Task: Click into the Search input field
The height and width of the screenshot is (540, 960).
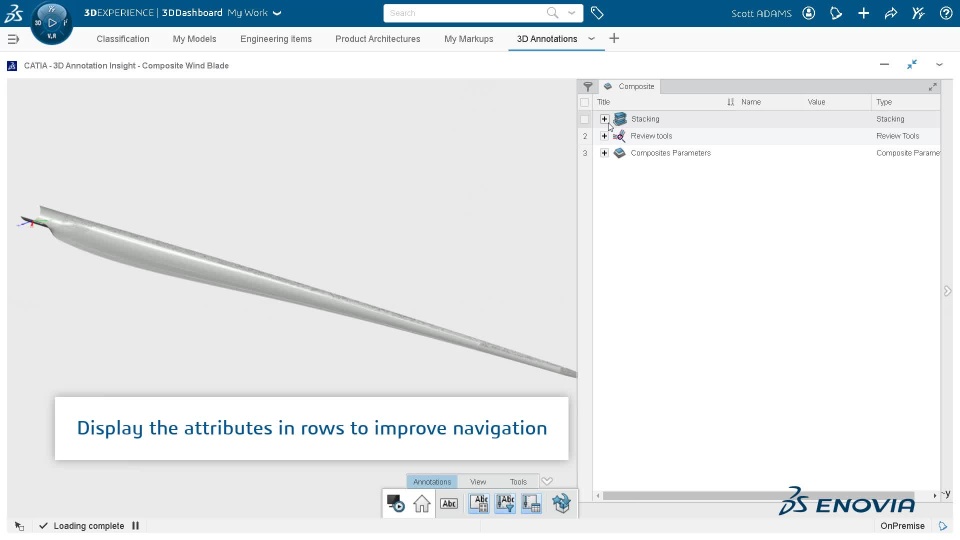Action: (465, 13)
